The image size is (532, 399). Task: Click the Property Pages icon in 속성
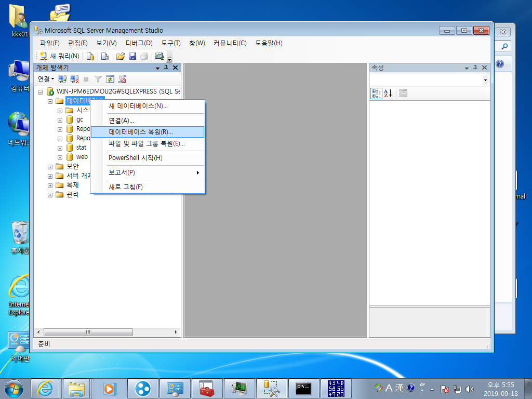(403, 94)
